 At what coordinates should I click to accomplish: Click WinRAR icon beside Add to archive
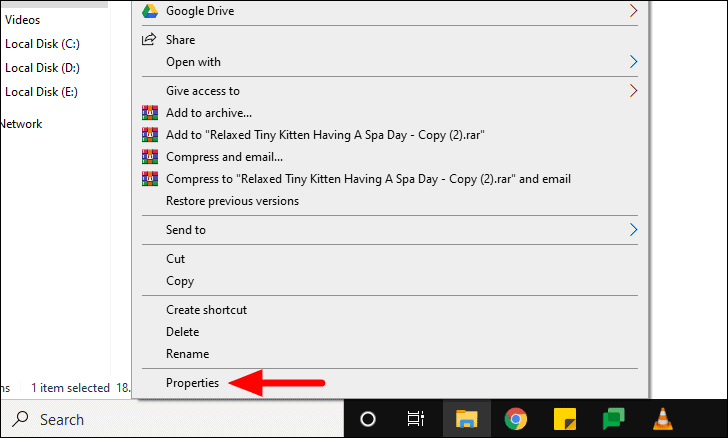click(150, 113)
